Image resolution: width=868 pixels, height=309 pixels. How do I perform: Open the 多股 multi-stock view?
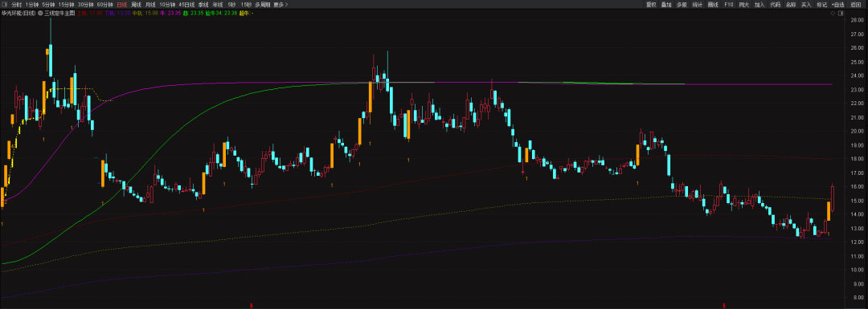(x=682, y=5)
